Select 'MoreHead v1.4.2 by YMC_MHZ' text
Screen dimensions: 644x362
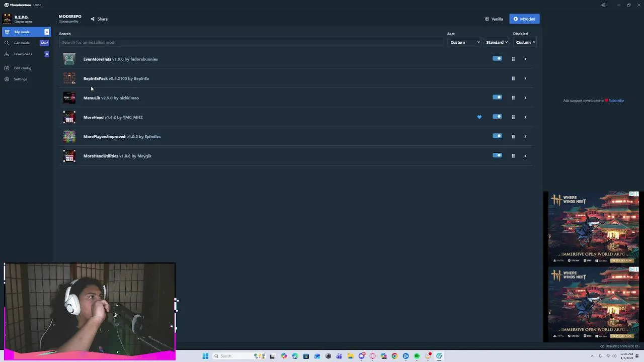click(113, 117)
